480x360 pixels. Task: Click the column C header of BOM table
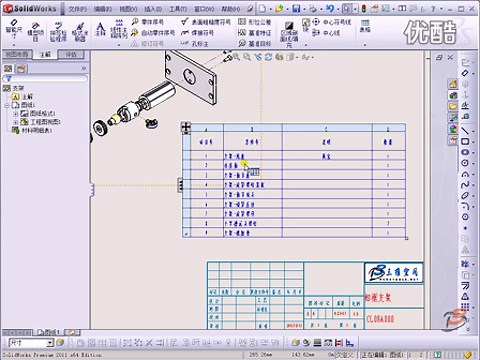pyautogui.click(x=327, y=129)
